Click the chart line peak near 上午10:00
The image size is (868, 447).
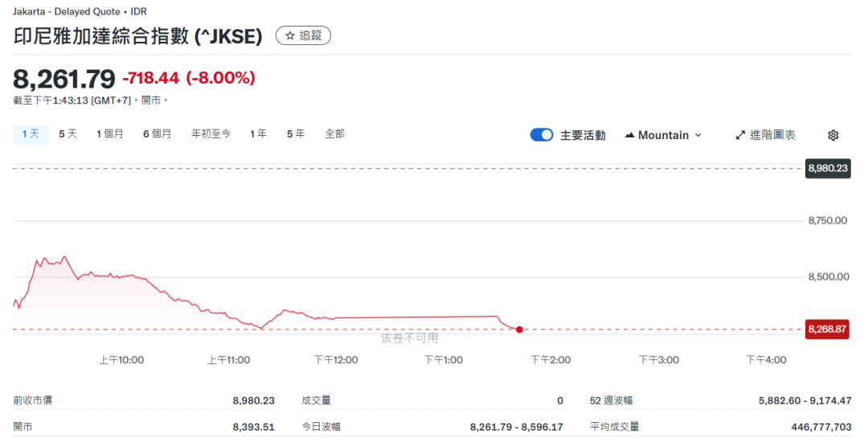tap(64, 257)
